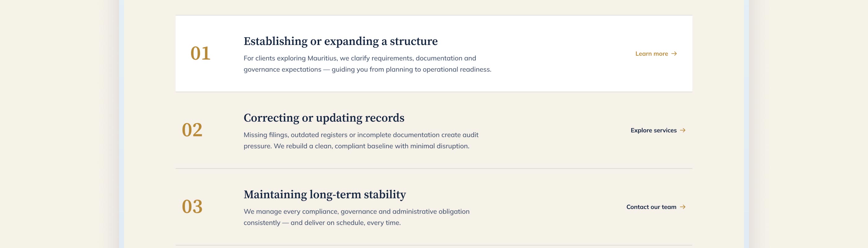Click heading Maintaining long-term stability
Image resolution: width=868 pixels, height=248 pixels.
pos(325,194)
